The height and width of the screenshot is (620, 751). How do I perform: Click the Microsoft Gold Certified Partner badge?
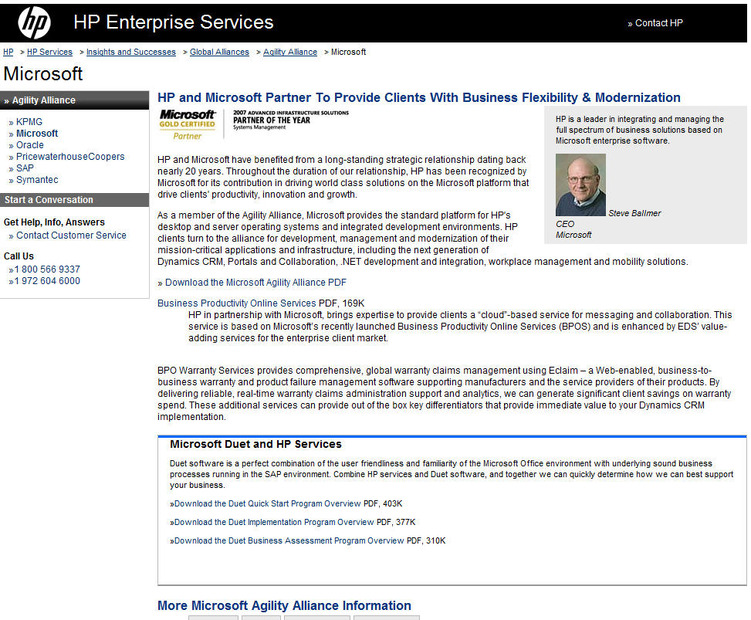[x=187, y=125]
